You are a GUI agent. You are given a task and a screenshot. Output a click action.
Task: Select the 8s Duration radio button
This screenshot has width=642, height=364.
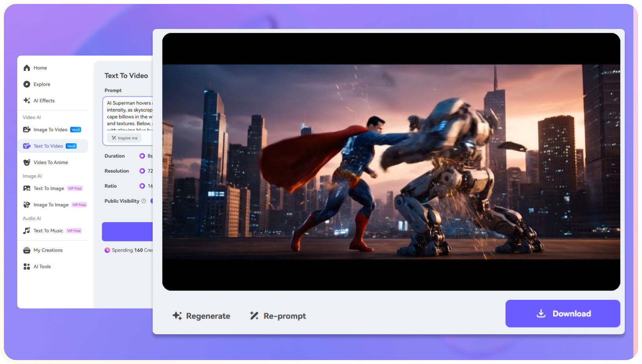[x=142, y=156]
